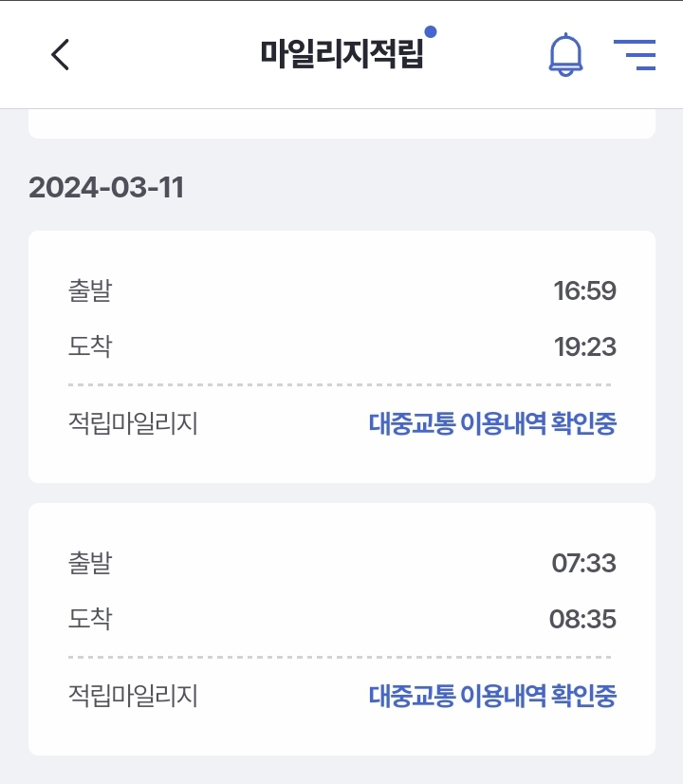Tap the 07:33 departure time
Screen dimensions: 683x784
click(x=583, y=564)
